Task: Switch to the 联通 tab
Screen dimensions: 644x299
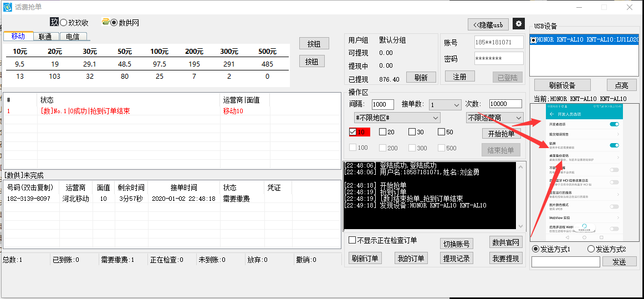Action: 45,37
